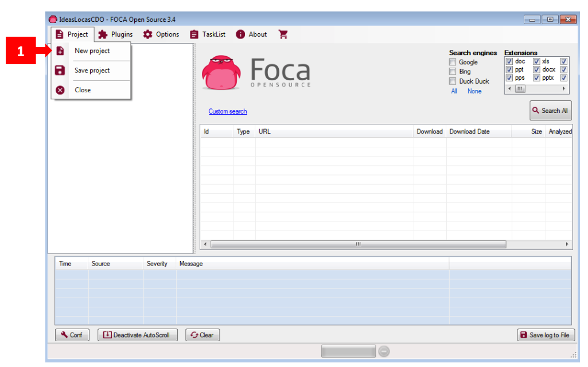Viewport: 588px width, 367px height.
Task: Choose Close from the Project menu
Action: click(x=91, y=90)
